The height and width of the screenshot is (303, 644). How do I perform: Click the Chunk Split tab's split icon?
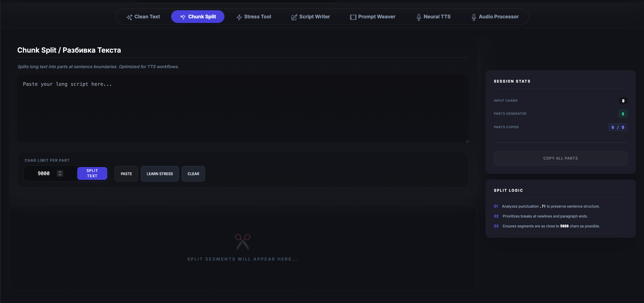coord(183,17)
